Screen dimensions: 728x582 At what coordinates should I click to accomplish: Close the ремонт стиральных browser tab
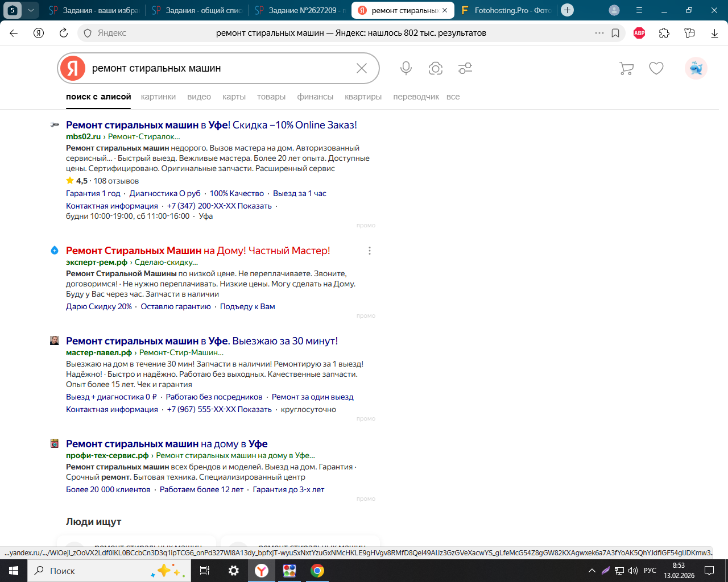click(444, 10)
